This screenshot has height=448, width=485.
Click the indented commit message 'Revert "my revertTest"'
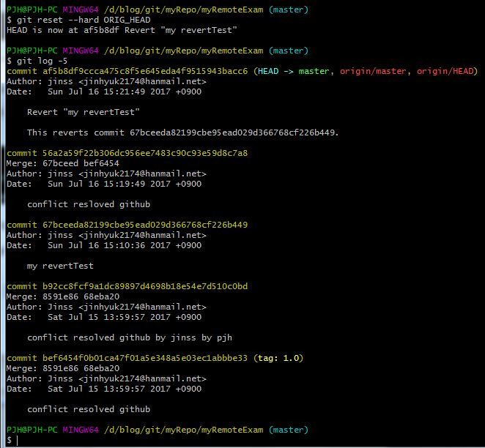click(x=84, y=112)
